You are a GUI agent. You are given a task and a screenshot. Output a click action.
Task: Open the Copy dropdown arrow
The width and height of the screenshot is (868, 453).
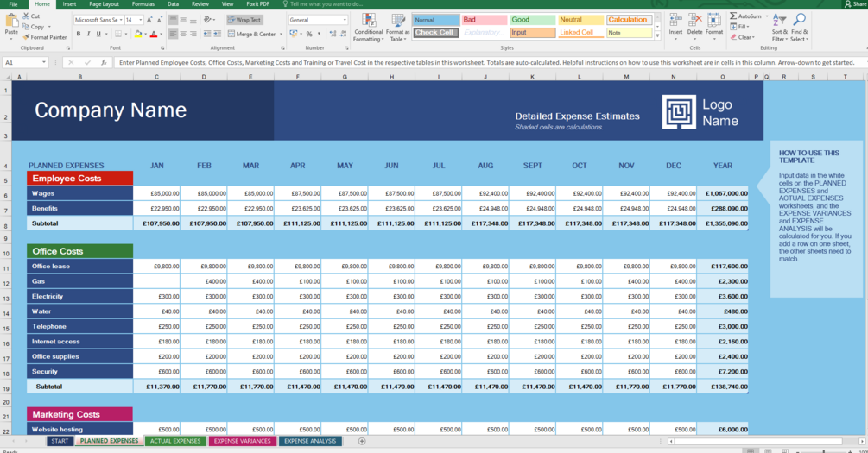(49, 27)
